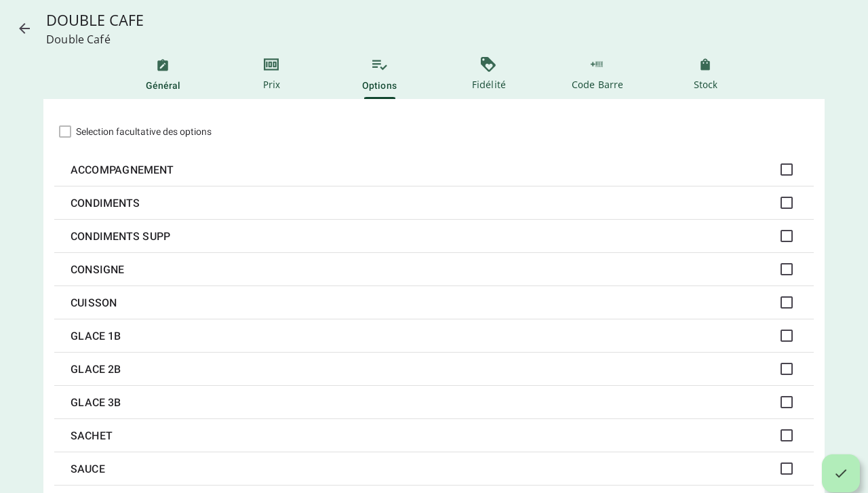The image size is (868, 493).
Task: Click the SACHET row label
Action: click(92, 436)
